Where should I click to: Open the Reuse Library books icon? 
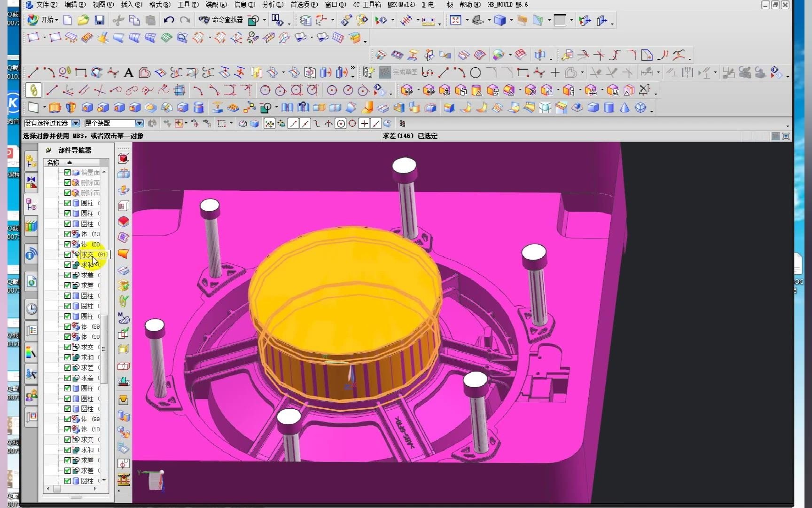[x=31, y=226]
